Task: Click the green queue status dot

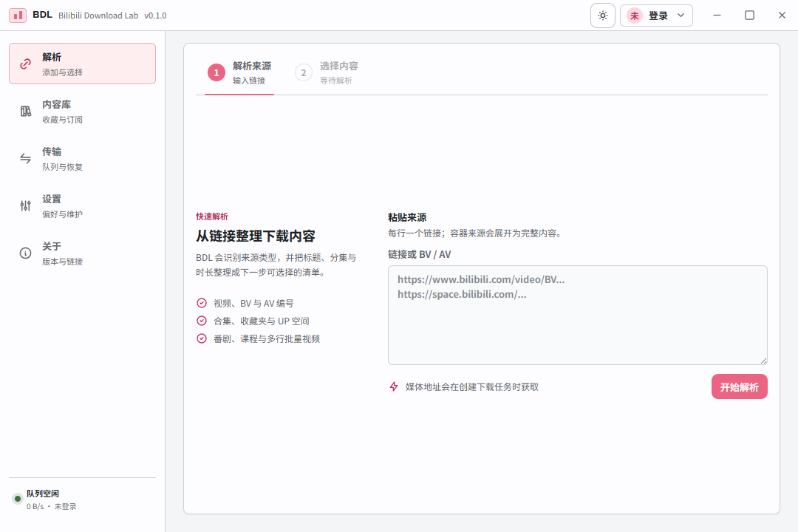Action: tap(17, 499)
